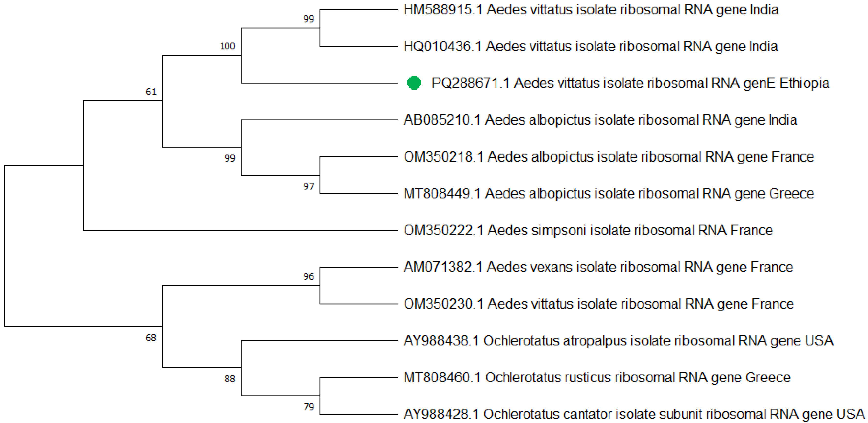Select the AM071382.1 Aedes vexans France label
The width and height of the screenshot is (868, 423).
click(x=598, y=267)
